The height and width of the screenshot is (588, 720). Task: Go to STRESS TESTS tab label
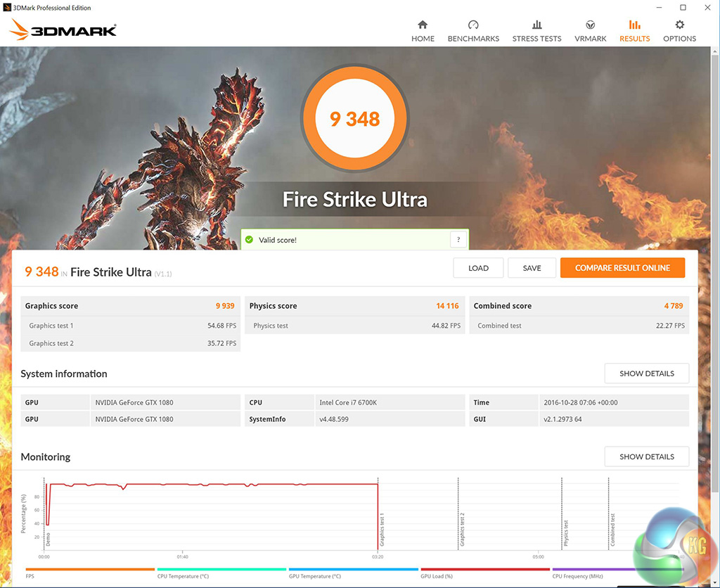click(536, 39)
